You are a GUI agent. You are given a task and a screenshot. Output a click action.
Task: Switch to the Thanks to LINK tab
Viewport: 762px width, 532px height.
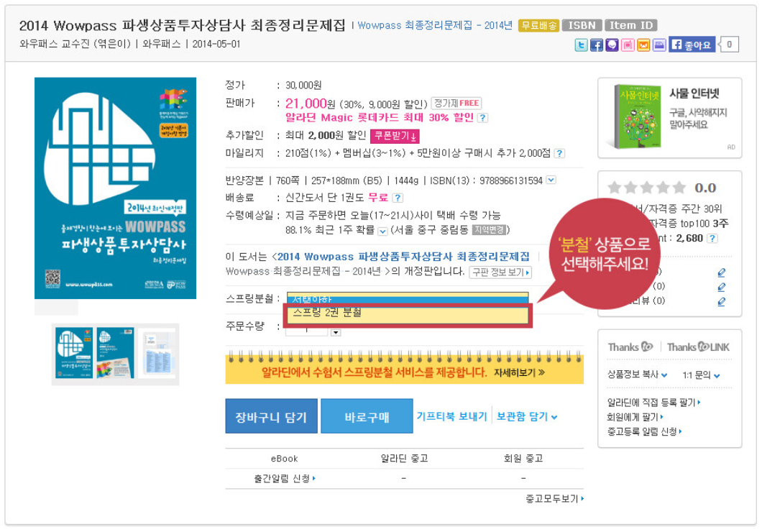point(698,347)
